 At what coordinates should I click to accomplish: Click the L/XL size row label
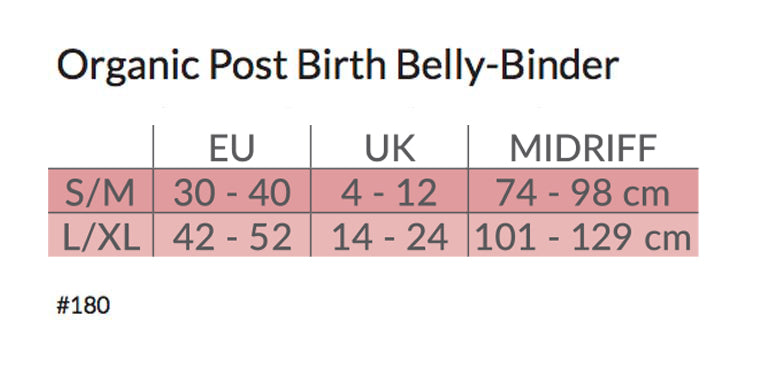pyautogui.click(x=102, y=237)
